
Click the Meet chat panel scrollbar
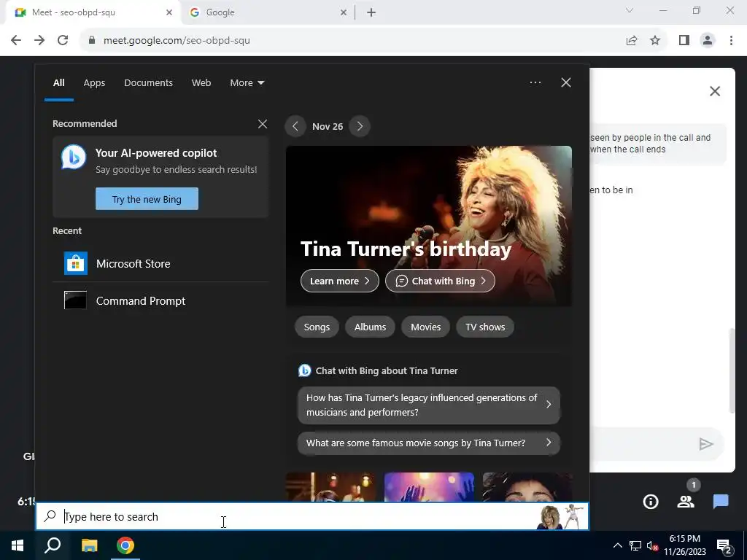732,370
